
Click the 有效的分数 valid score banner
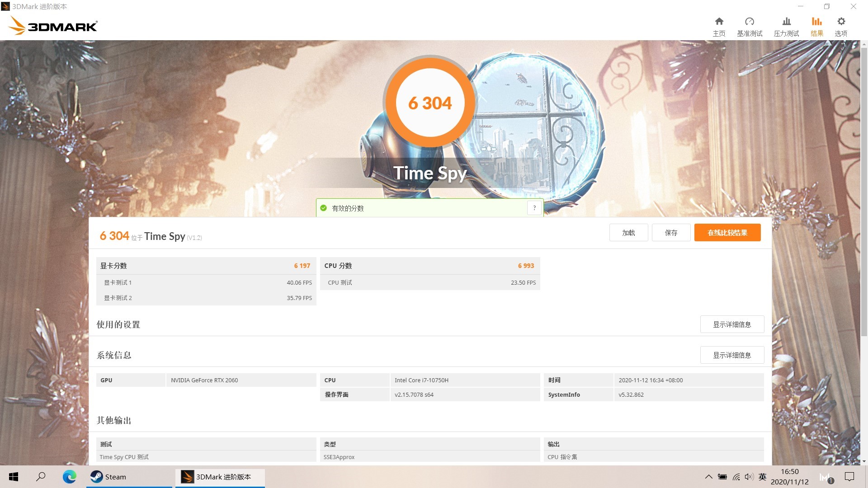[x=429, y=208]
